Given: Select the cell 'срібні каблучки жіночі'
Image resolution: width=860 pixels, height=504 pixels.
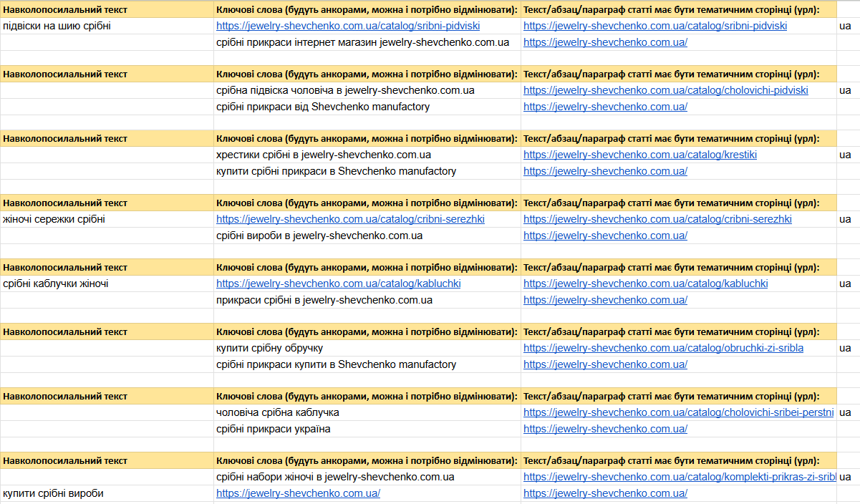Looking at the screenshot, I should click(x=107, y=283).
